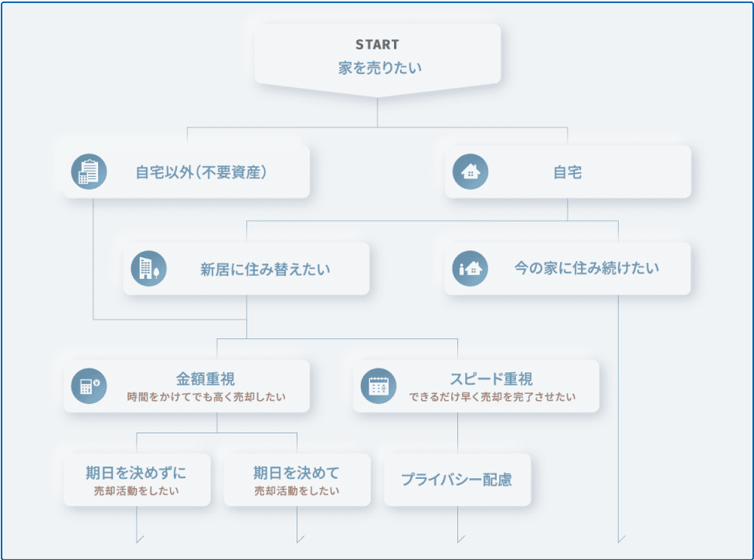Click the far-right down arrow under 今の家に住み続けたい

(x=620, y=538)
